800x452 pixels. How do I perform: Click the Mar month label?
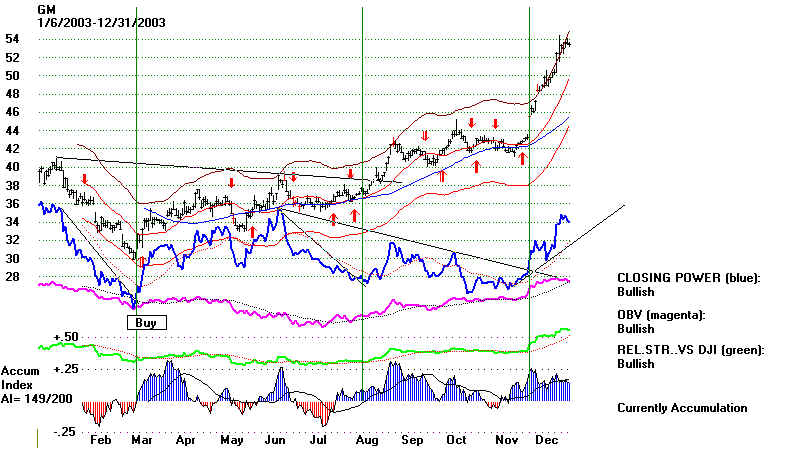(142, 440)
